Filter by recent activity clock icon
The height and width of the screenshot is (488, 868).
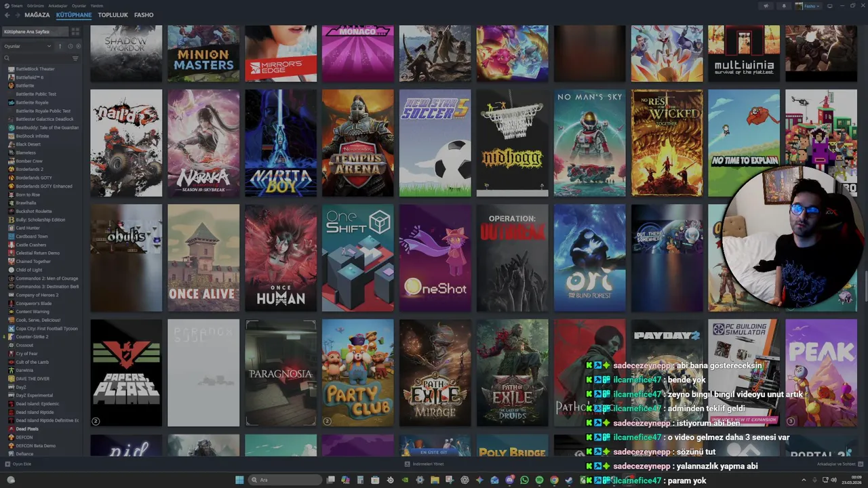(x=70, y=46)
